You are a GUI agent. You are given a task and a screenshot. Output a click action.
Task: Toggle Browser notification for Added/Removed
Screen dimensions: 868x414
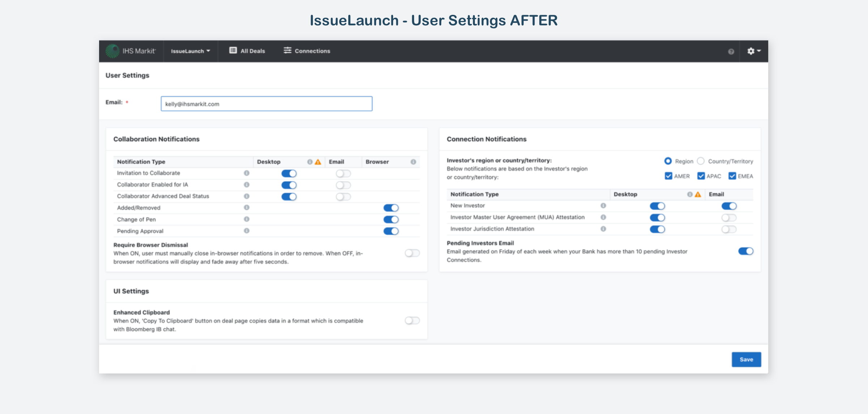point(391,208)
